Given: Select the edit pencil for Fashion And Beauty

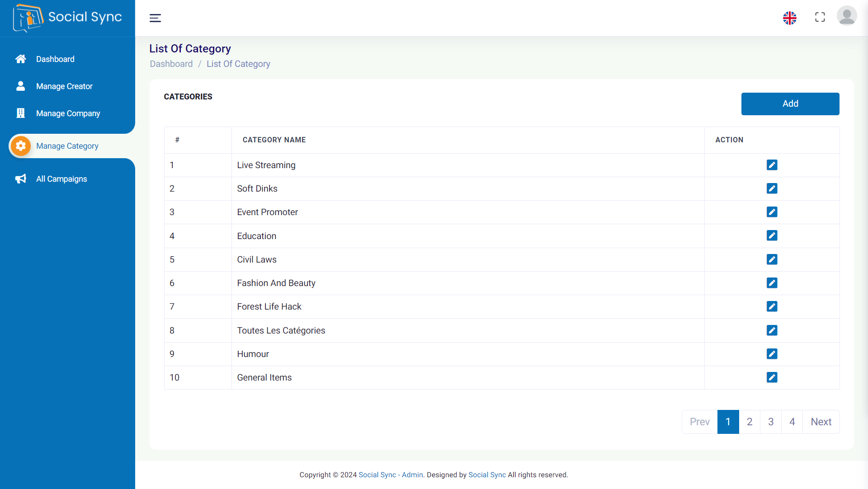Looking at the screenshot, I should 772,283.
